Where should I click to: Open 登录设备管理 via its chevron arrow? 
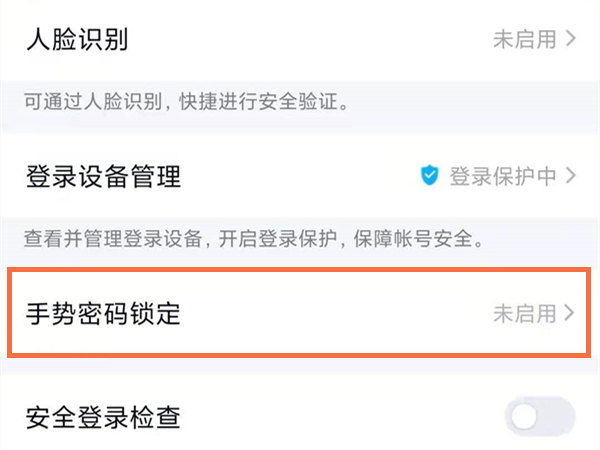click(x=571, y=177)
